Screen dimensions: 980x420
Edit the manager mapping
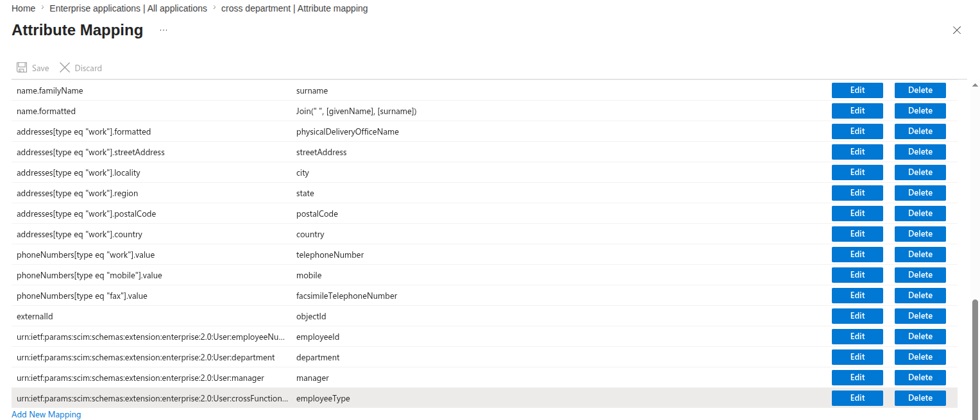coord(857,378)
